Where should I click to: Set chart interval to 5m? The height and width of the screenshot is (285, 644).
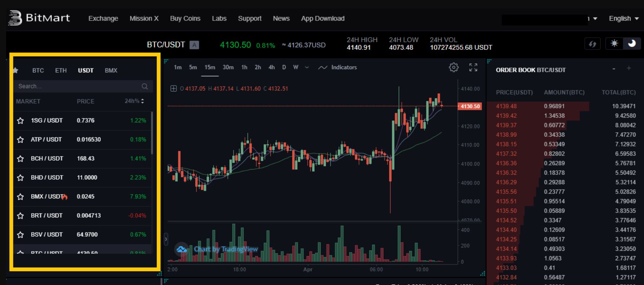[193, 67]
